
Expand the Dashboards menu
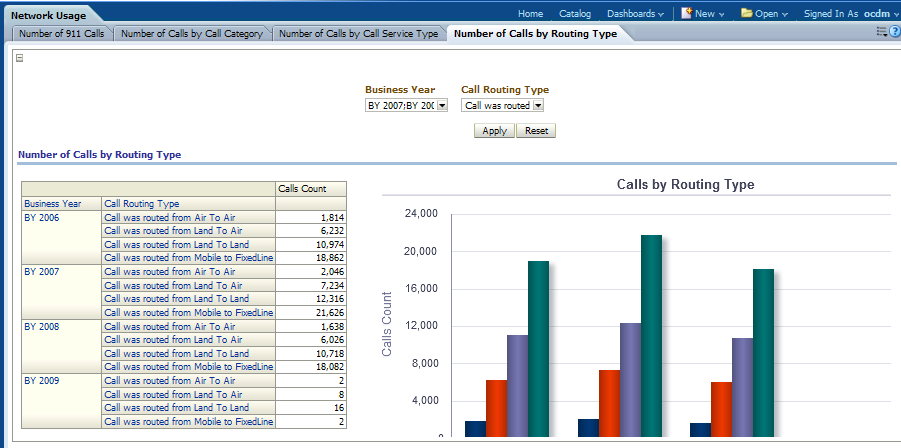point(634,14)
